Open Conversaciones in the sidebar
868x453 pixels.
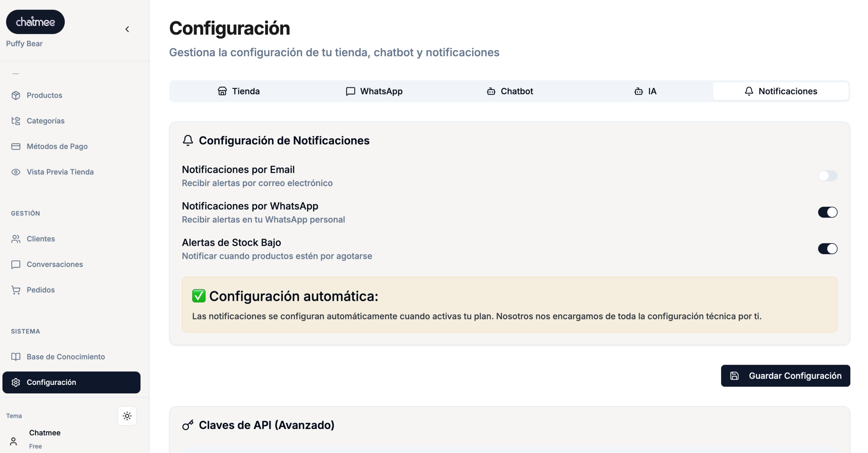(x=55, y=264)
